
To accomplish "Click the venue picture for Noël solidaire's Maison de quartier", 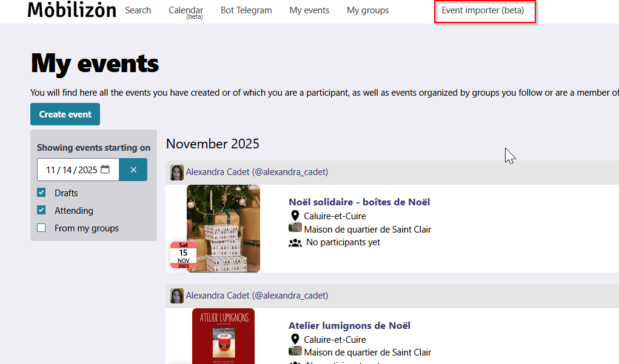I will click(295, 229).
